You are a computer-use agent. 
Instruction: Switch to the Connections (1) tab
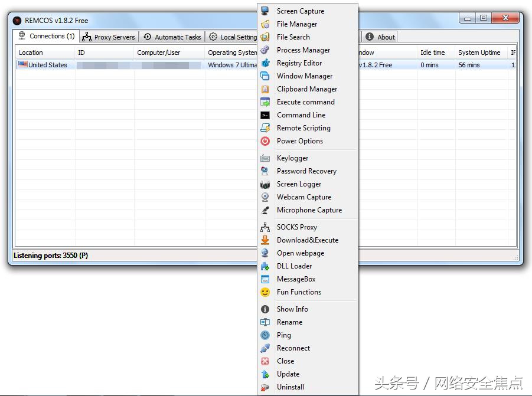pyautogui.click(x=47, y=36)
